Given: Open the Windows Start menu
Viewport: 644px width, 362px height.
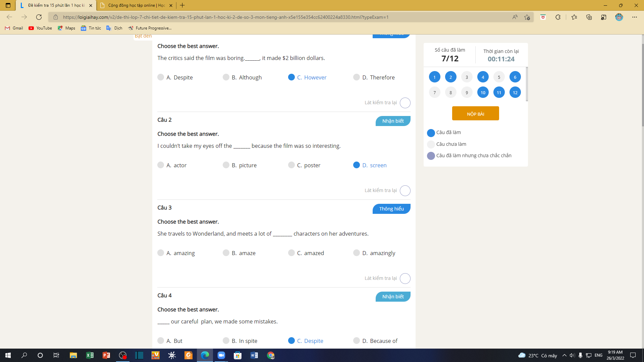Looking at the screenshot, I should tap(8, 355).
